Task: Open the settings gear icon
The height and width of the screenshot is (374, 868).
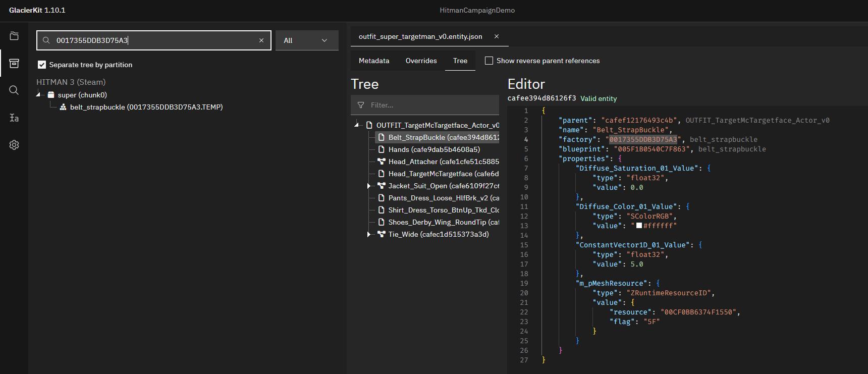Action: 14,145
